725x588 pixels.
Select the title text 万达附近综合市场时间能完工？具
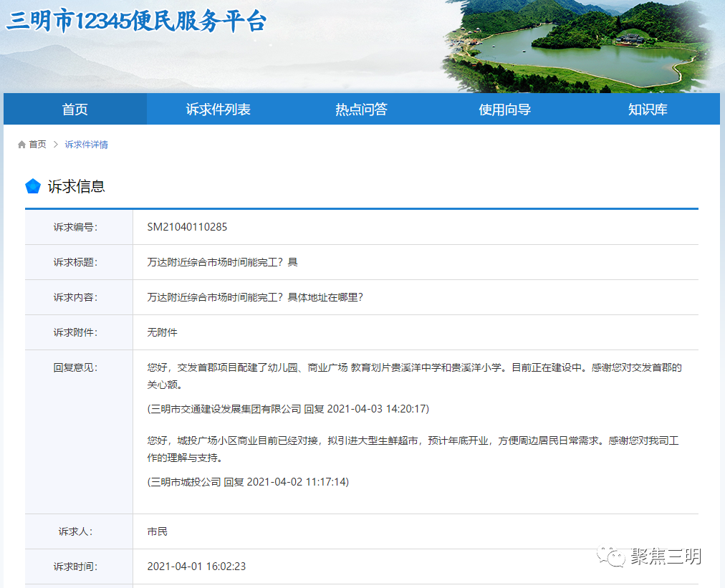(222, 262)
